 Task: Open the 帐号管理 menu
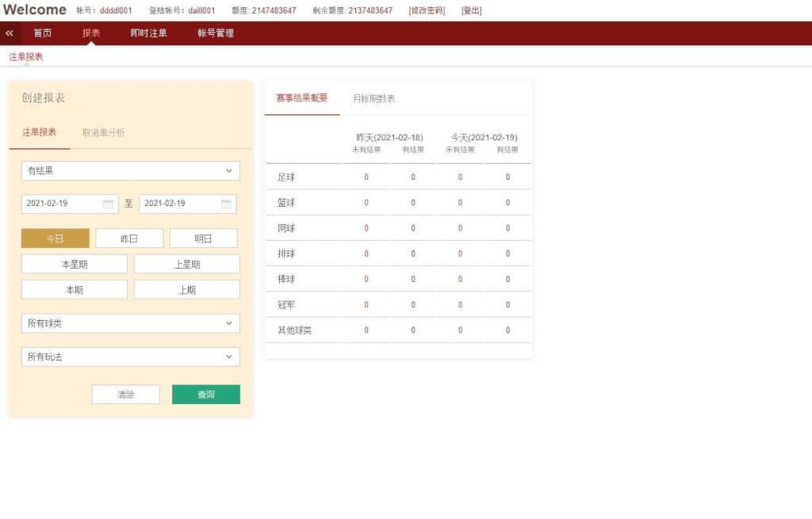click(x=216, y=33)
